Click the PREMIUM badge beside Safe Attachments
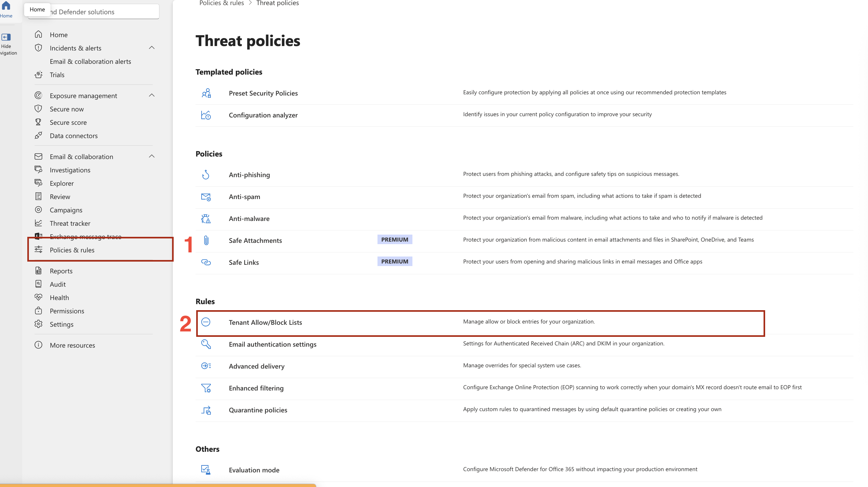The height and width of the screenshot is (487, 868). (395, 239)
